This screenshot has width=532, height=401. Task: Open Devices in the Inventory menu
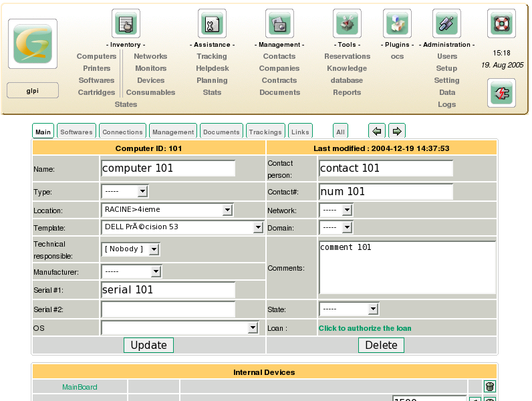[150, 80]
